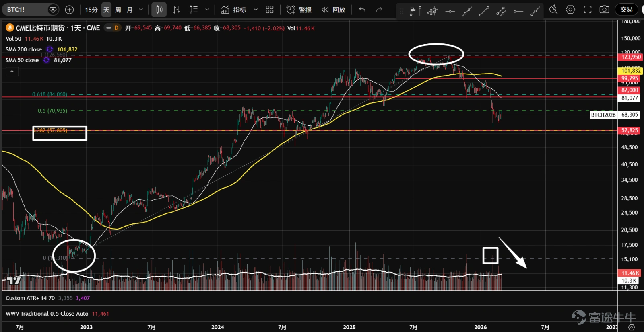Click the 2024 label on the time axis
Viewport: 644px width, 332px height.
tap(218, 327)
